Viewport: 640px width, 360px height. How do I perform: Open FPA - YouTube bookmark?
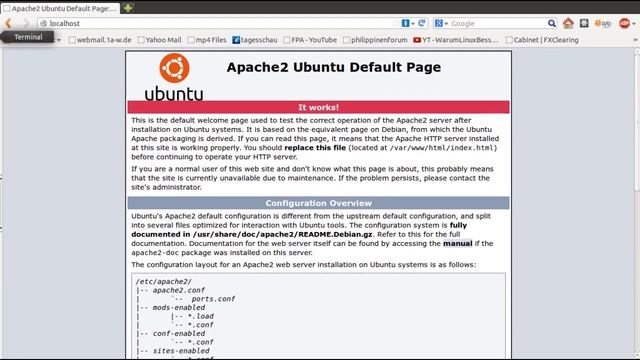[x=310, y=40]
